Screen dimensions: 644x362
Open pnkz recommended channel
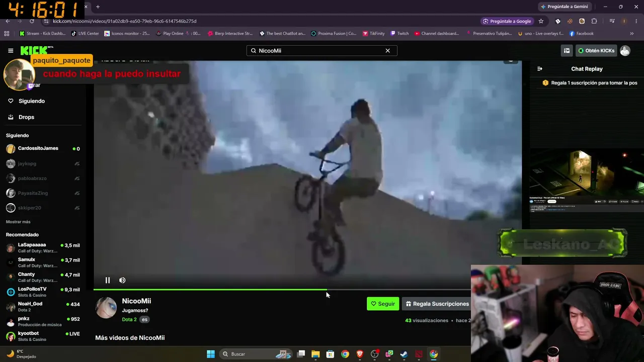click(x=43, y=321)
